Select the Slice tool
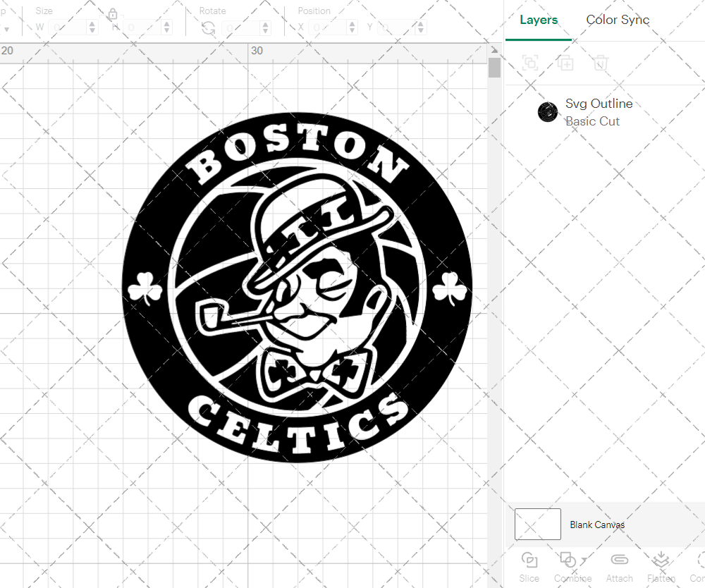705x588 pixels. click(529, 564)
